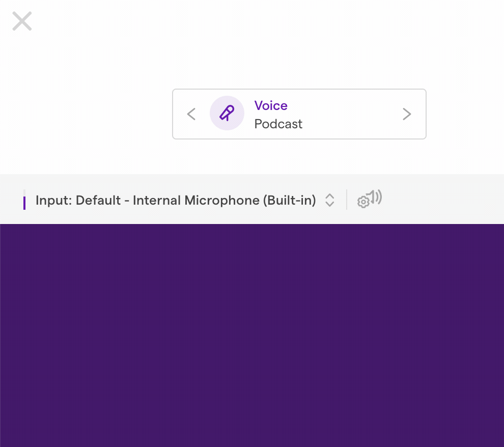Click the gear portion of sound settings icon
This screenshot has width=504, height=447.
pyautogui.click(x=363, y=202)
